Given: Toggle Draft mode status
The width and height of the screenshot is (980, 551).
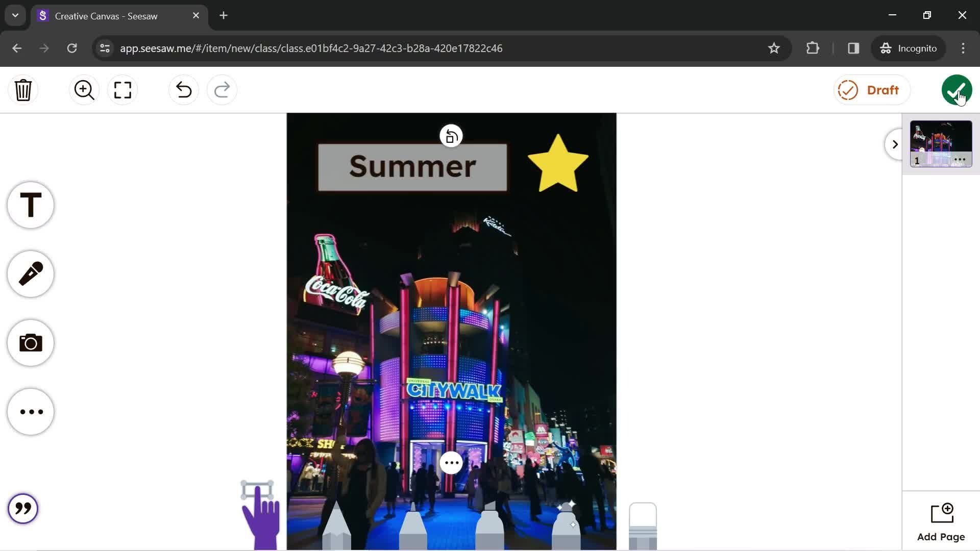Looking at the screenshot, I should click(x=868, y=89).
